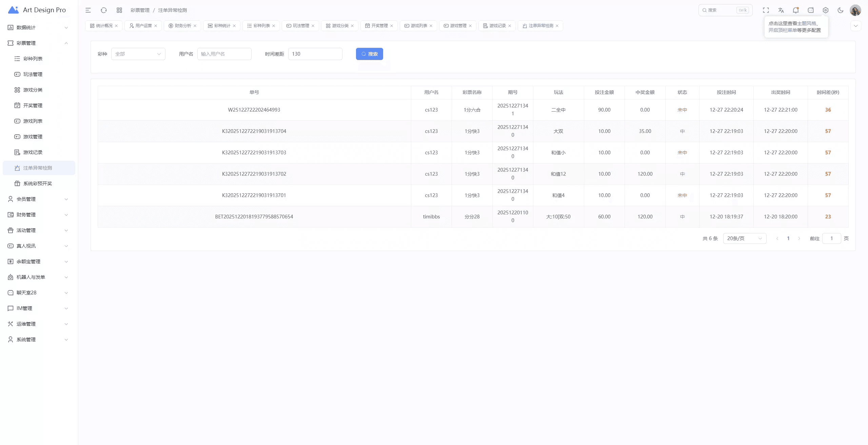Open the tab list dropdown arrow at far right
The height and width of the screenshot is (445, 868).
(855, 26)
